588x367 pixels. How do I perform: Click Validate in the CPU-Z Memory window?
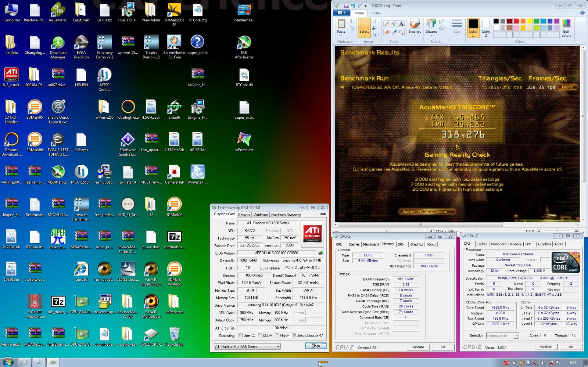coord(418,347)
